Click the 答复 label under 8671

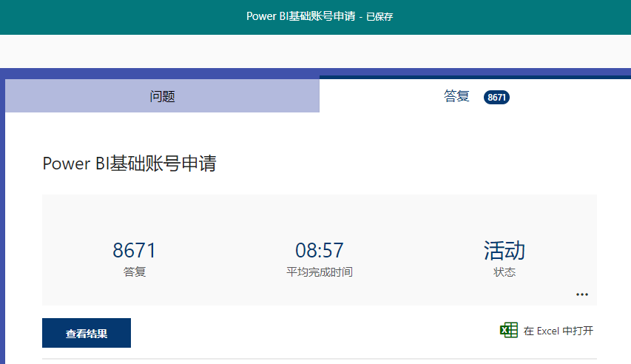[135, 272]
